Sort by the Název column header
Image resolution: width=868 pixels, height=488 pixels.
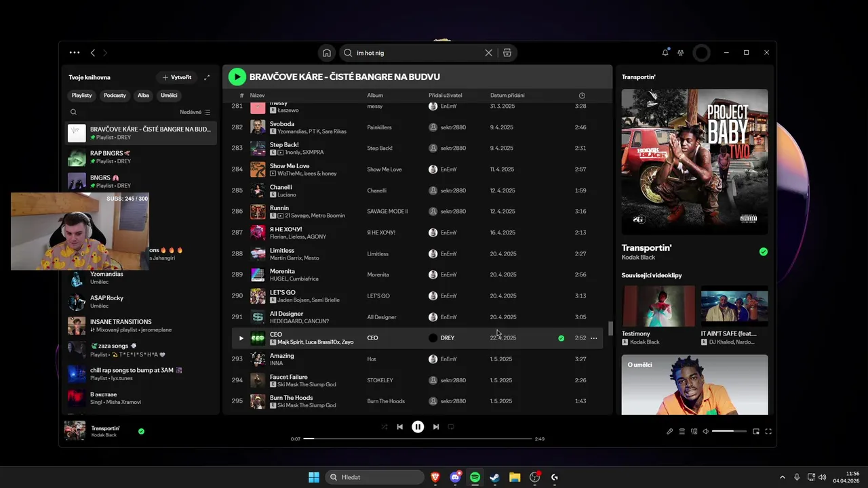[x=257, y=96]
